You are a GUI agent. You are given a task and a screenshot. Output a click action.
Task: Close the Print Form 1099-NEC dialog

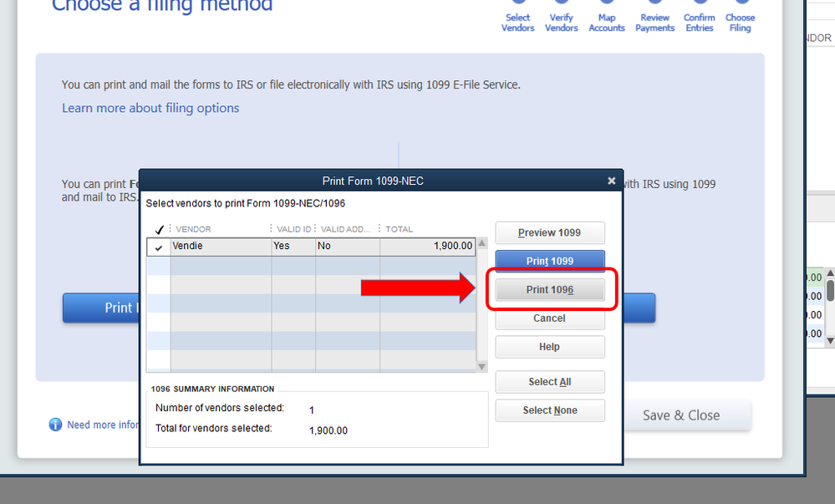tap(611, 181)
